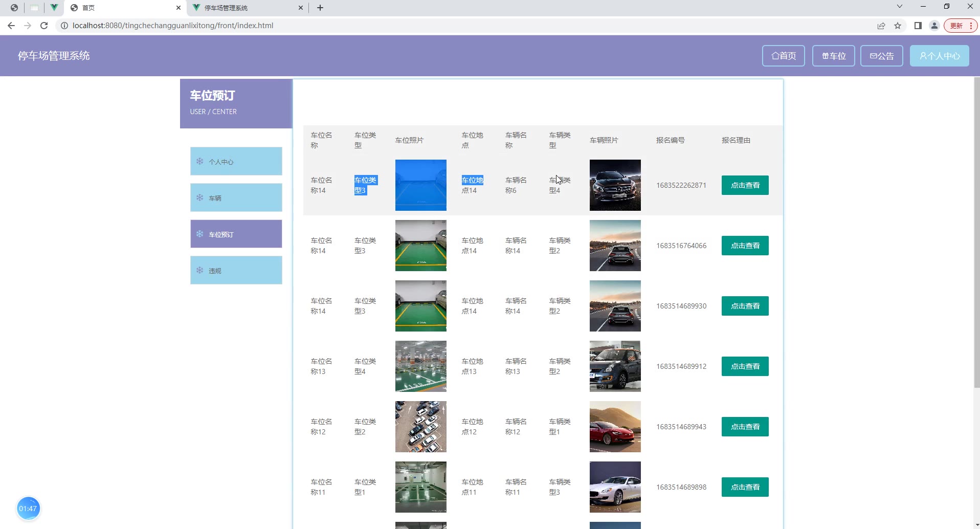The height and width of the screenshot is (529, 980).
Task: Open 个人中心 in the top navigation
Action: click(x=939, y=56)
